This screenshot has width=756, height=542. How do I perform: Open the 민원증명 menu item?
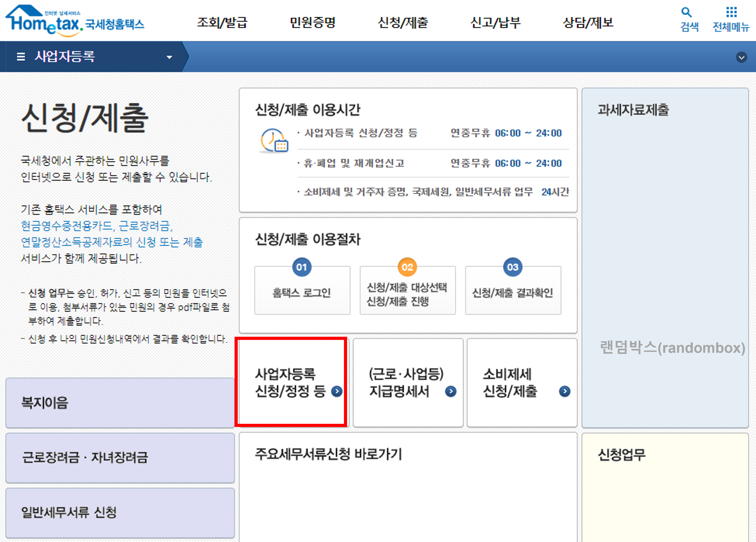pos(313,23)
